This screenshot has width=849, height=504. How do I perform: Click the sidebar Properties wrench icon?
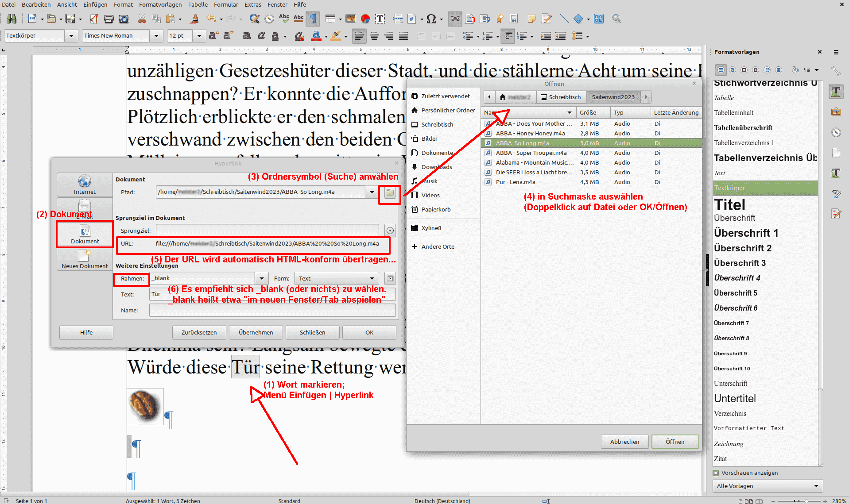[x=836, y=71]
